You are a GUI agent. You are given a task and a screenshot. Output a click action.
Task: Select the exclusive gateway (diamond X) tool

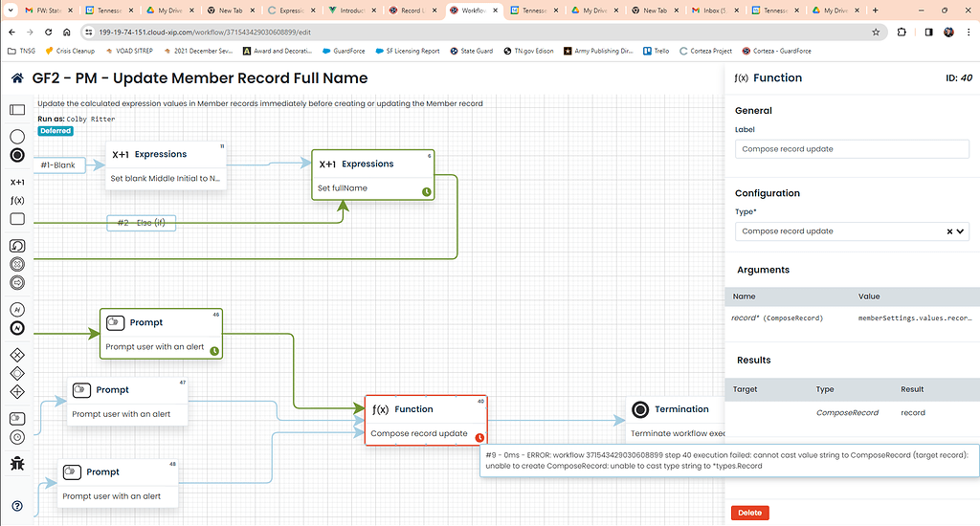tap(17, 355)
